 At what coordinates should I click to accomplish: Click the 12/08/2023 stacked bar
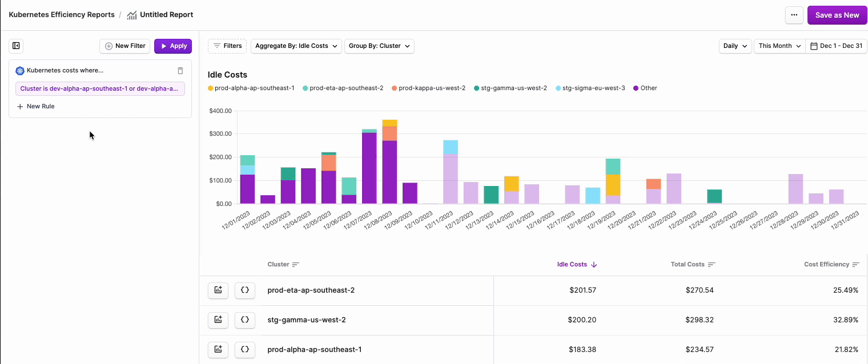click(x=389, y=161)
